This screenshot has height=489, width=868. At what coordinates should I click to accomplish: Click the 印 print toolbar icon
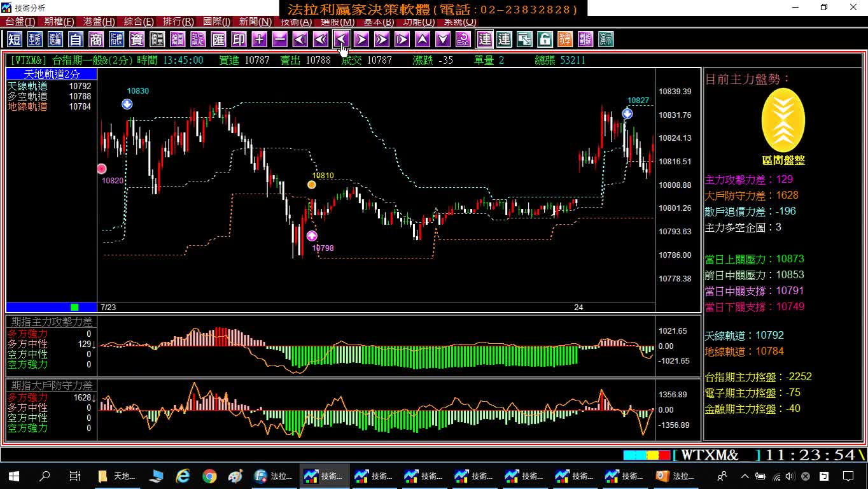tap(239, 39)
